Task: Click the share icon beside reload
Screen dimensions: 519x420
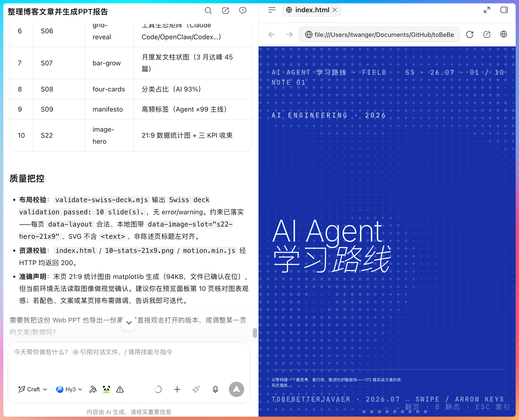Action: coord(487,34)
